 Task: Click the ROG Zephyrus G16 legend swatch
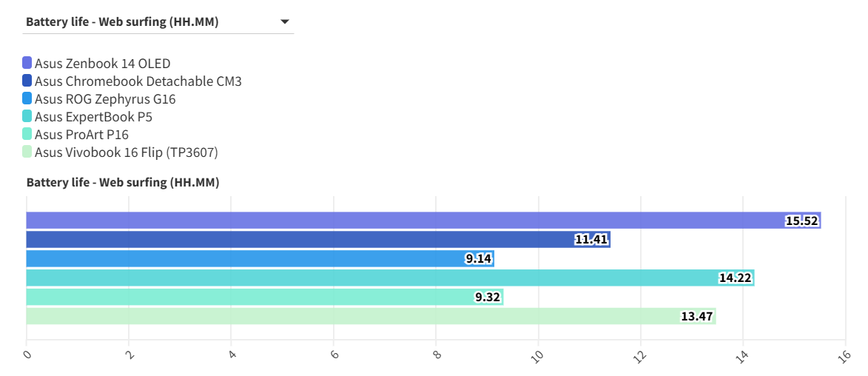[27, 98]
